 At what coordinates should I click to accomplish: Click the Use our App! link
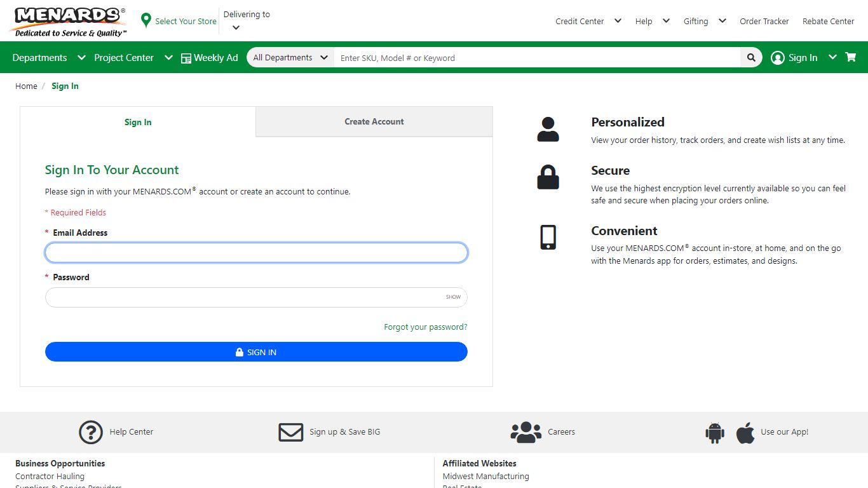click(x=785, y=432)
